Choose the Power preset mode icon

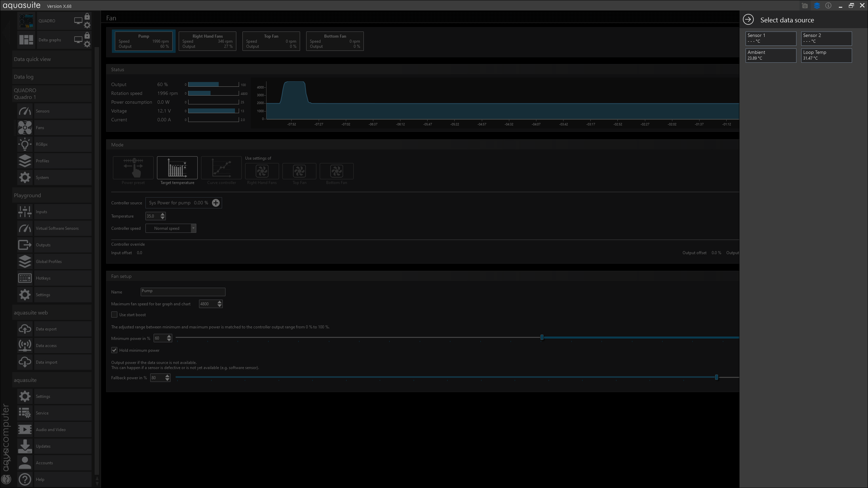133,168
